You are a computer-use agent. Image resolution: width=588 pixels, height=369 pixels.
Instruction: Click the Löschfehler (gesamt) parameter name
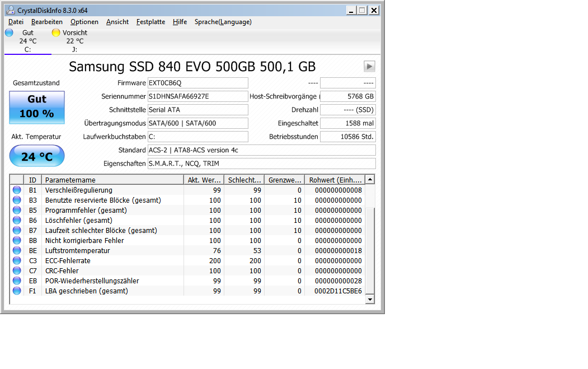pyautogui.click(x=79, y=221)
